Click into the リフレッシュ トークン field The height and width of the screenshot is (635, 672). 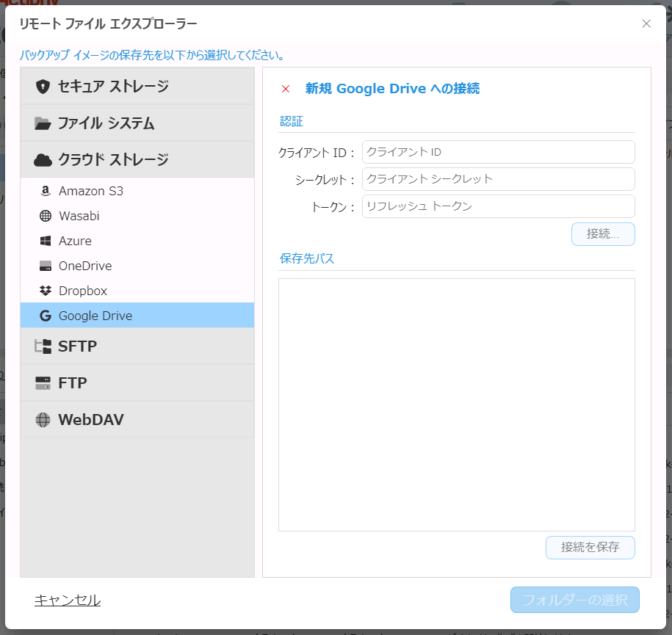coord(498,206)
